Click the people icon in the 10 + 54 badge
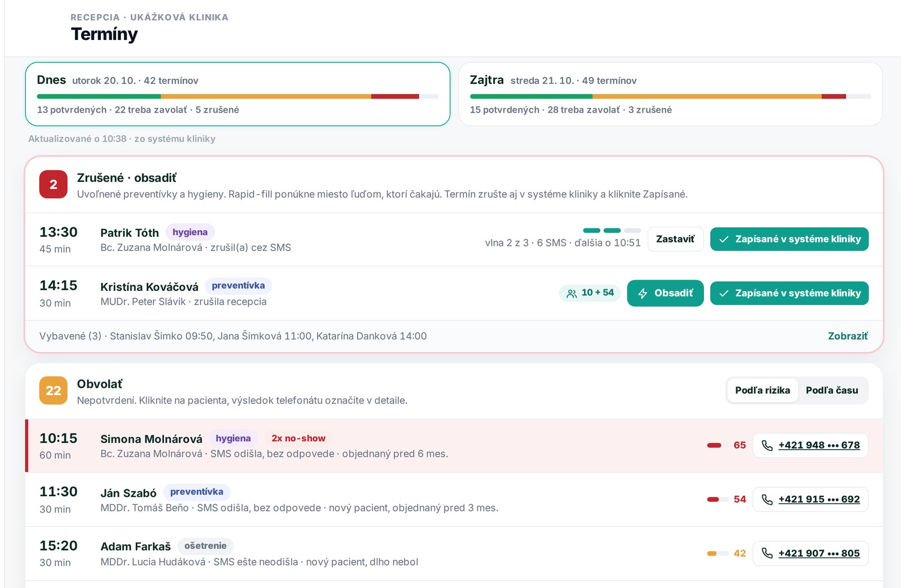The width and height of the screenshot is (901, 588). click(572, 293)
